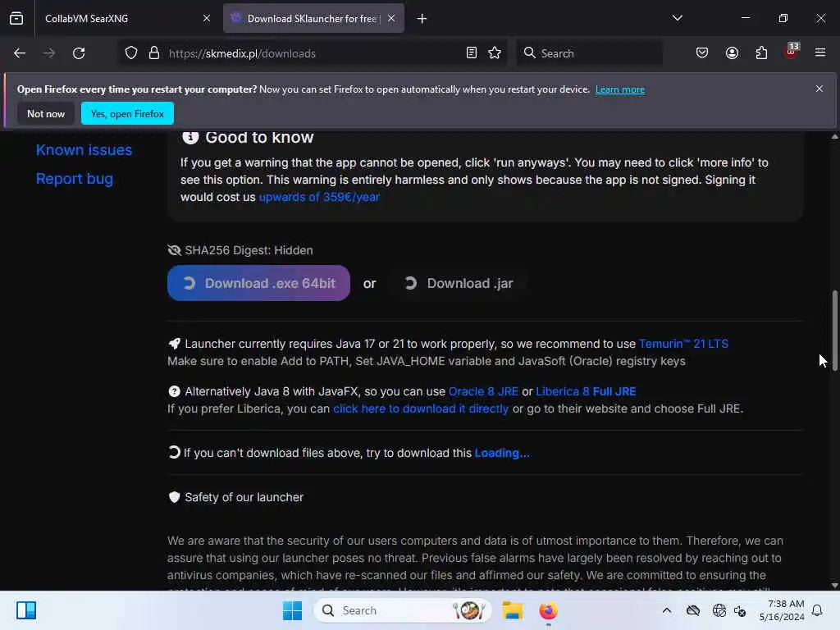The height and width of the screenshot is (630, 840).
Task: Go forward to the next page
Action: [x=48, y=53]
